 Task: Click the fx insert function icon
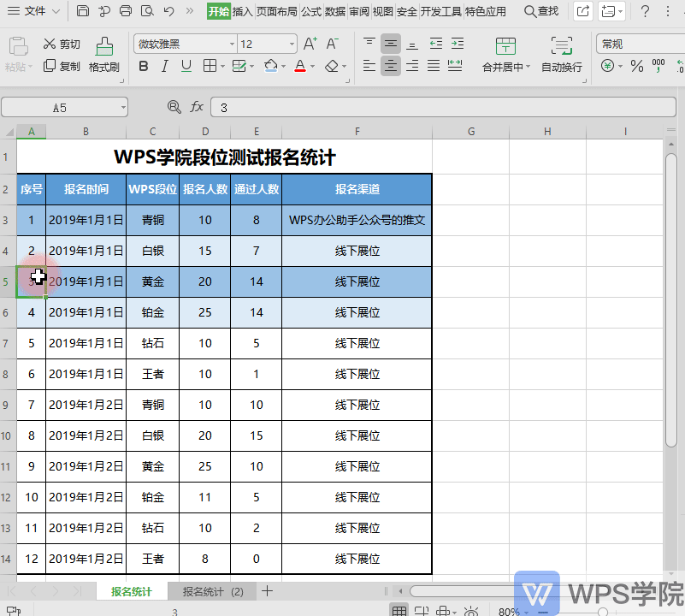(197, 107)
